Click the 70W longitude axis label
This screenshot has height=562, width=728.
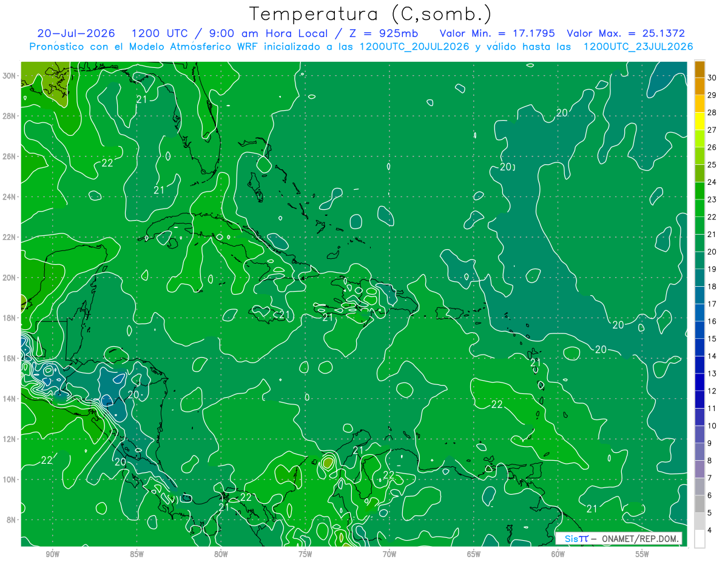click(389, 554)
